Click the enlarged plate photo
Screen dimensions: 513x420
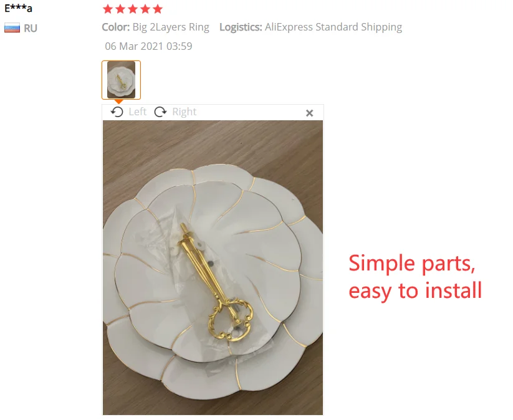[213, 267]
